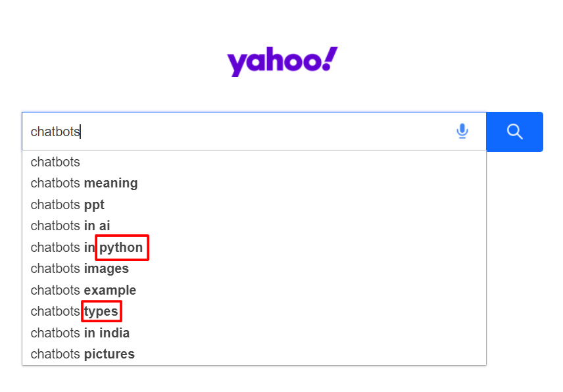Select the "chatbots pictures" suggestion
Image resolution: width=563 pixels, height=392 pixels.
[x=83, y=354]
